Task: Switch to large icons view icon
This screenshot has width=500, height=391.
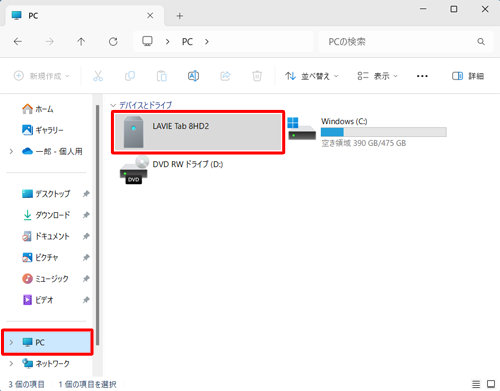Action: [491, 384]
